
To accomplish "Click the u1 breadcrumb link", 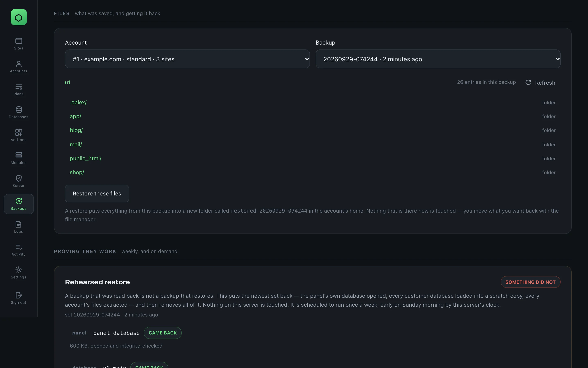I will (x=68, y=83).
